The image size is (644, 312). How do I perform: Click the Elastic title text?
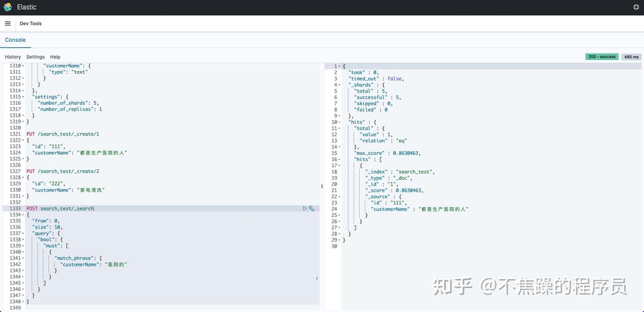point(27,7)
